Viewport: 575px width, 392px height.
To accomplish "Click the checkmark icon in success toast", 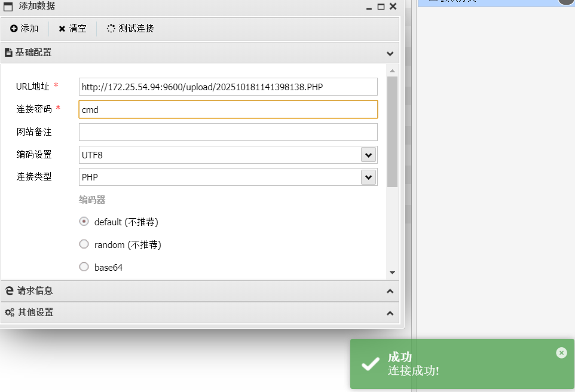I will pyautogui.click(x=371, y=364).
